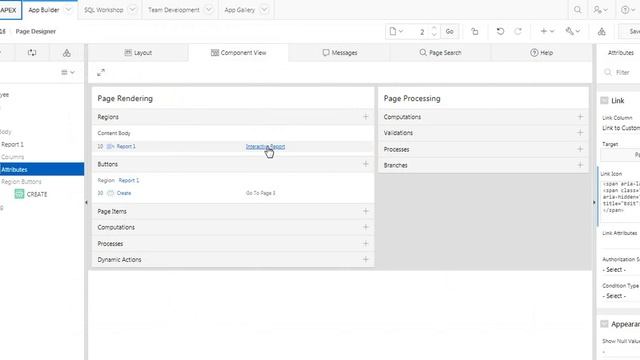Open the Interactive Report link
This screenshot has width=640, height=360.
(x=265, y=146)
